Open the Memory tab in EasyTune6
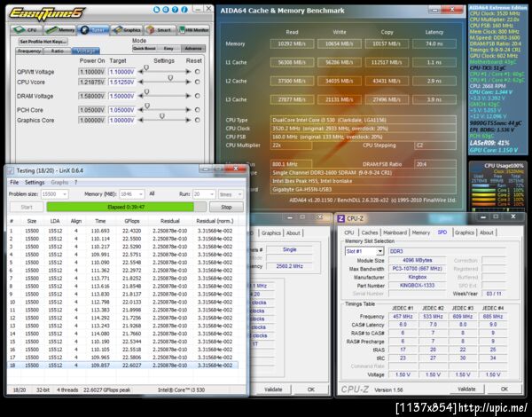 (59, 30)
